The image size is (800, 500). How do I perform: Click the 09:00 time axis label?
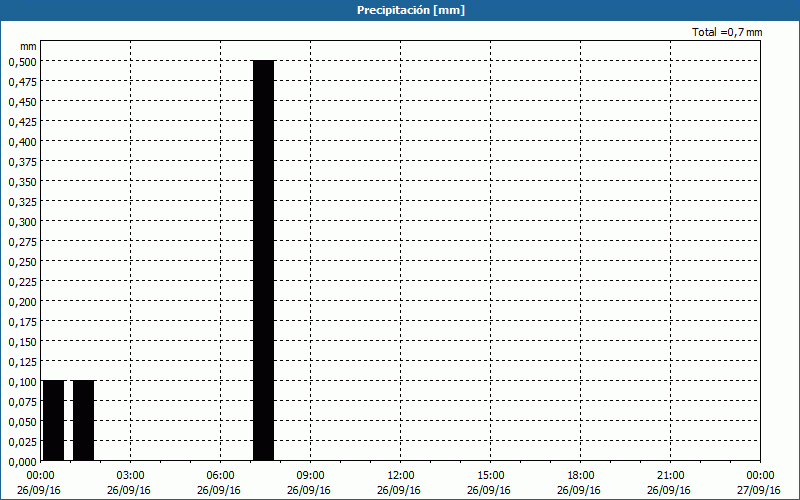pyautogui.click(x=310, y=476)
